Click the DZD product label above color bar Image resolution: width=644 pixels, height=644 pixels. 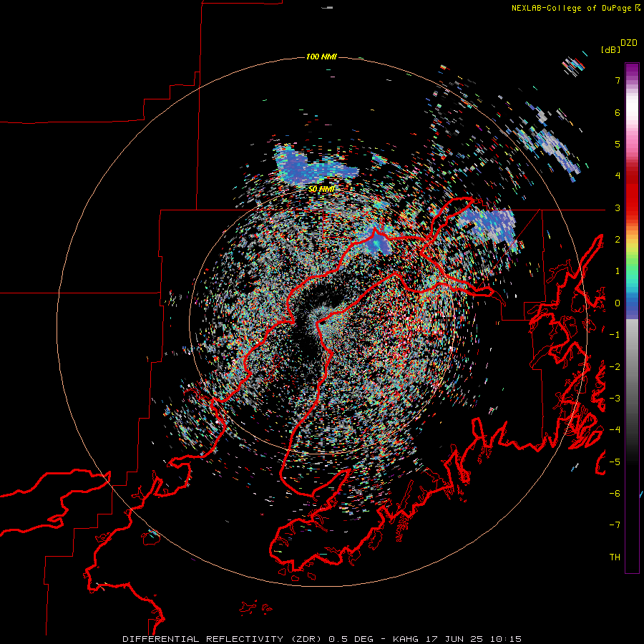point(629,43)
